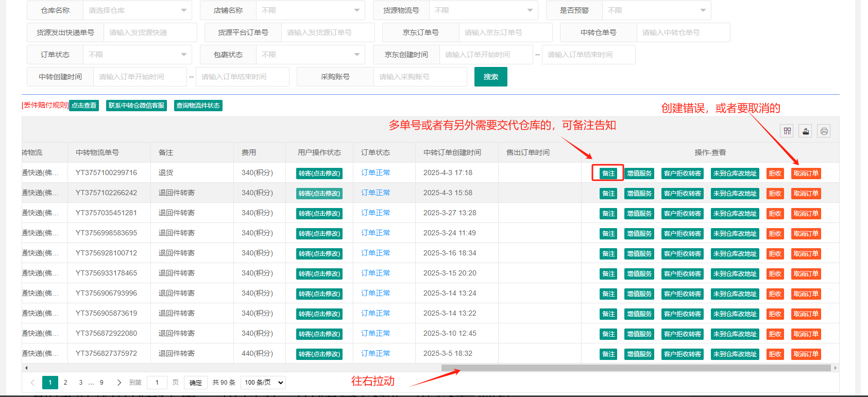The height and width of the screenshot is (397, 868).
Task: Click 查询物流件状态 button
Action: (198, 106)
